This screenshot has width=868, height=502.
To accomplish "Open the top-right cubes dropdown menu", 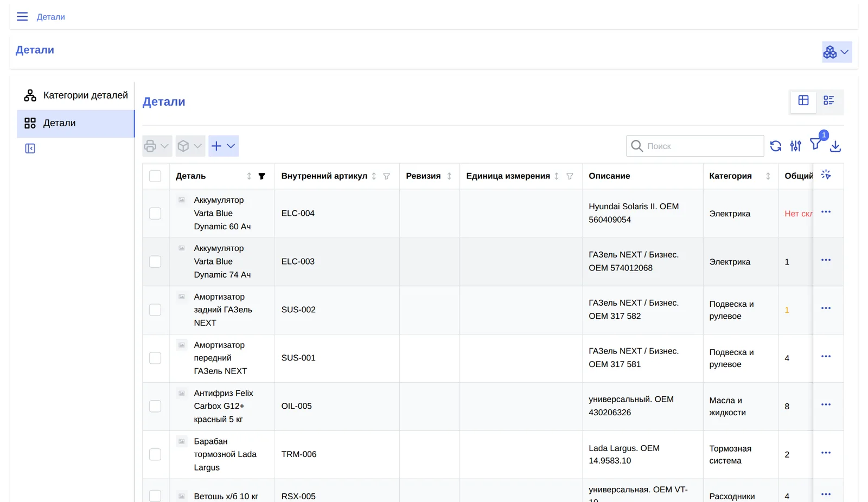I will pos(837,52).
